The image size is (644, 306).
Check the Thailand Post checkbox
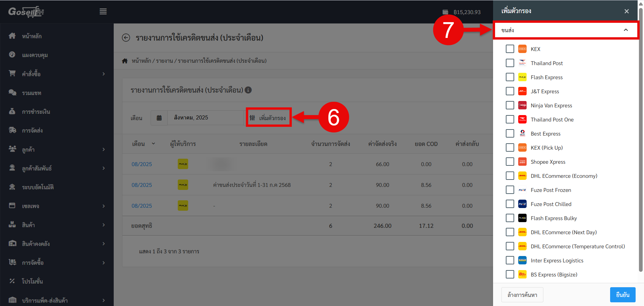click(x=510, y=63)
